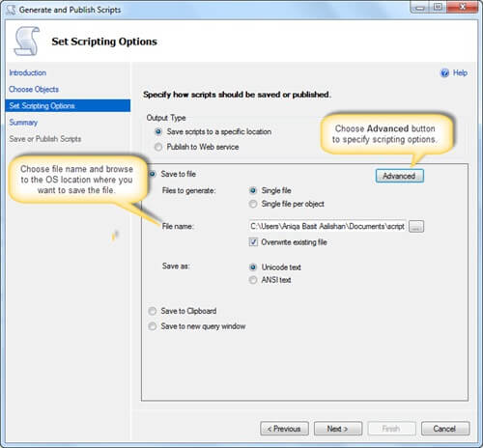Open the Advanced scripting options button
The width and height of the screenshot is (483, 448).
(399, 176)
